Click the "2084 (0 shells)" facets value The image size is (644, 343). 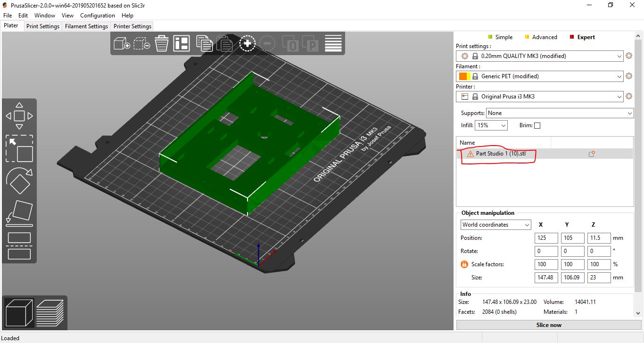[499, 312]
